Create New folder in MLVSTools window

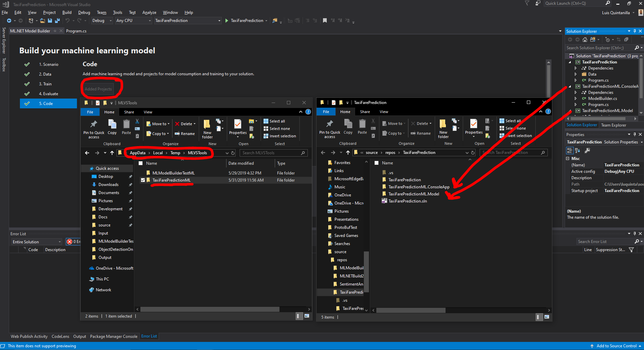207,129
